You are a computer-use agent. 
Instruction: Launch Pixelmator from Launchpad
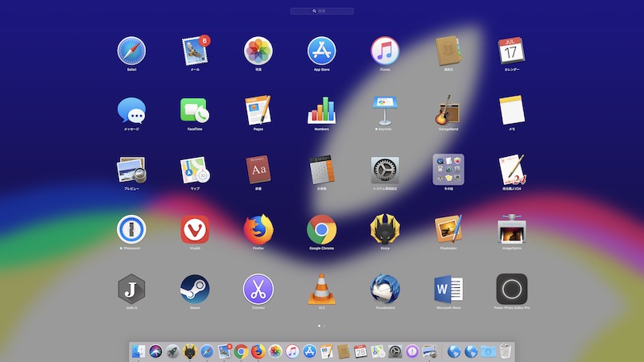pyautogui.click(x=448, y=229)
